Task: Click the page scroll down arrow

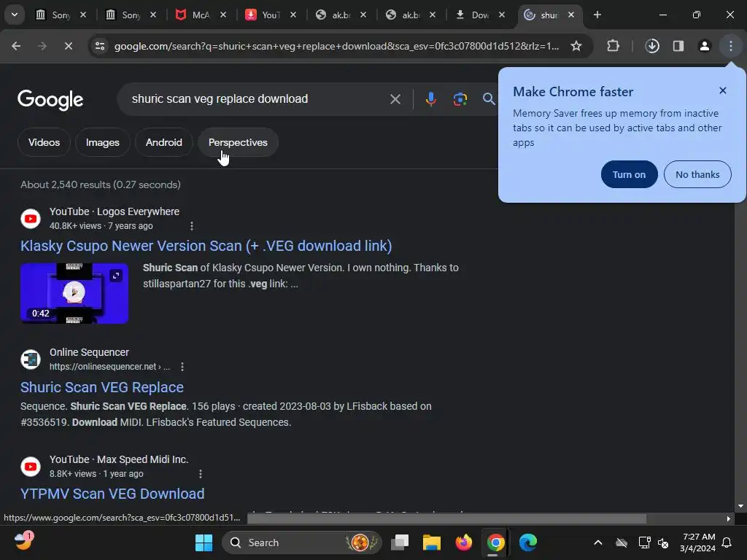Action: (x=740, y=506)
